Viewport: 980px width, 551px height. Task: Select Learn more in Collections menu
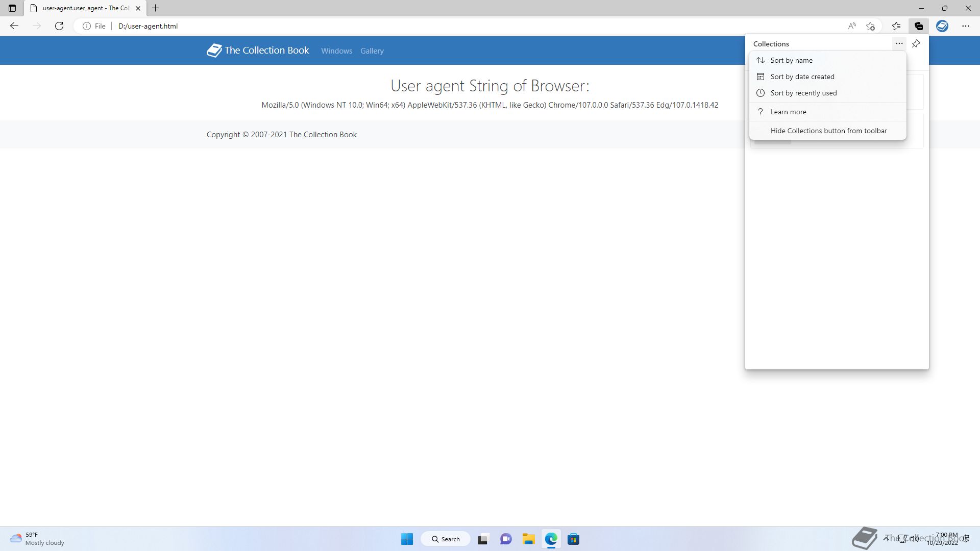[x=828, y=112]
